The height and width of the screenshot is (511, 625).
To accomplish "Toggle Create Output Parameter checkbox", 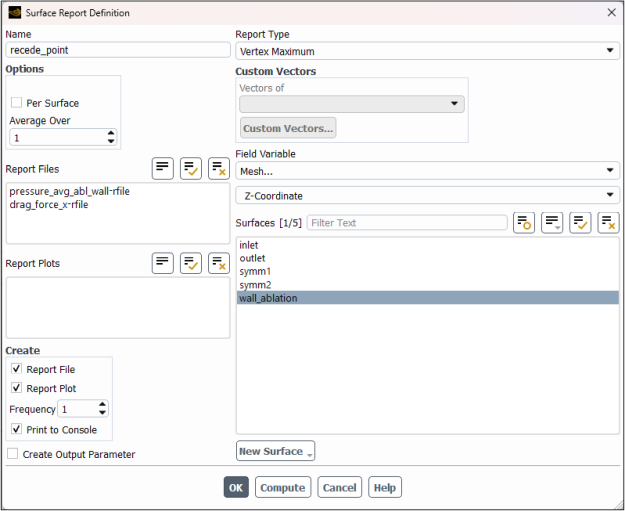I will (x=13, y=454).
